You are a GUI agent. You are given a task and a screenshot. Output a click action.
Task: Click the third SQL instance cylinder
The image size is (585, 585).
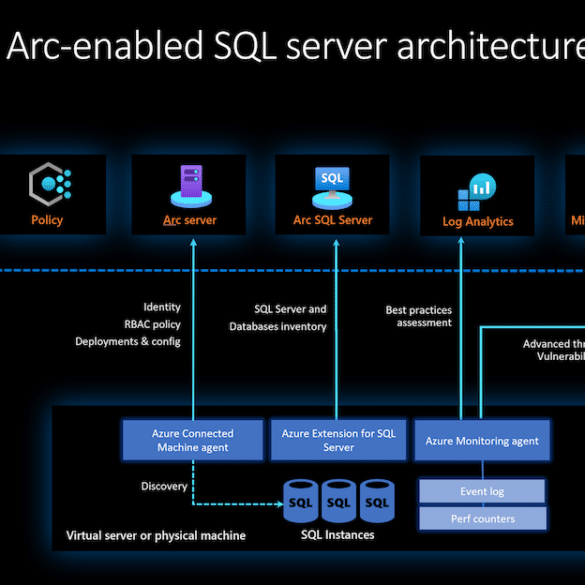[377, 501]
